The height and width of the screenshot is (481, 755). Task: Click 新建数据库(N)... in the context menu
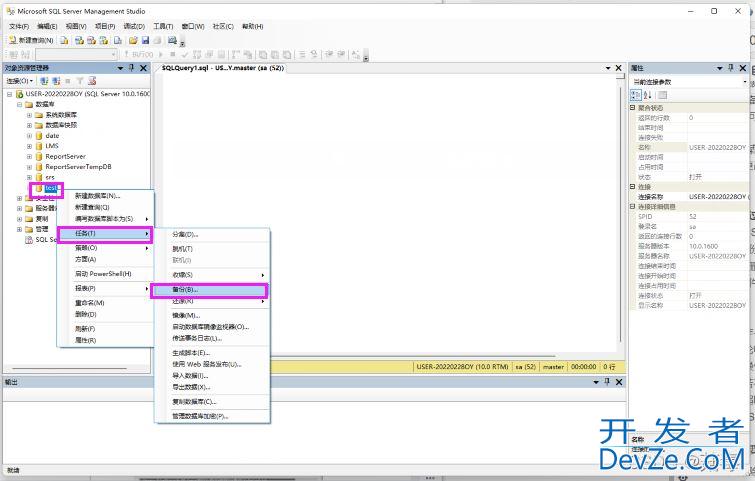pos(98,196)
